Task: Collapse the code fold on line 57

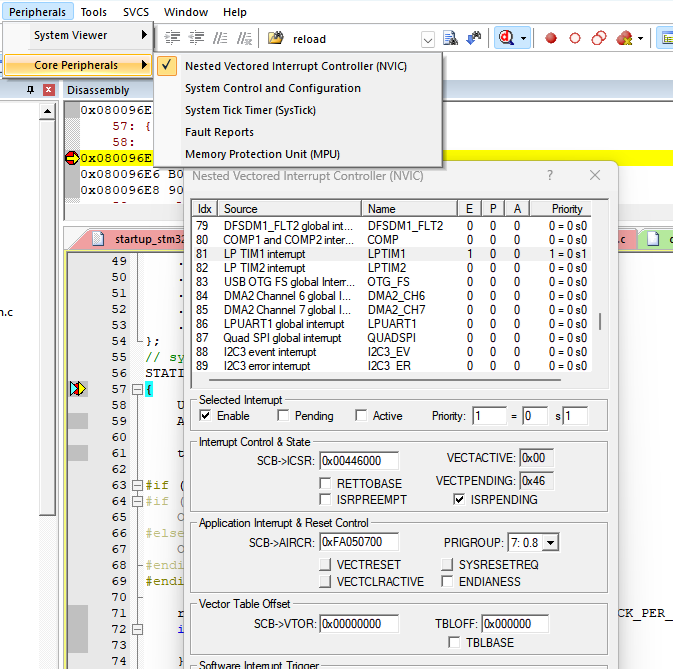Action: 137,390
